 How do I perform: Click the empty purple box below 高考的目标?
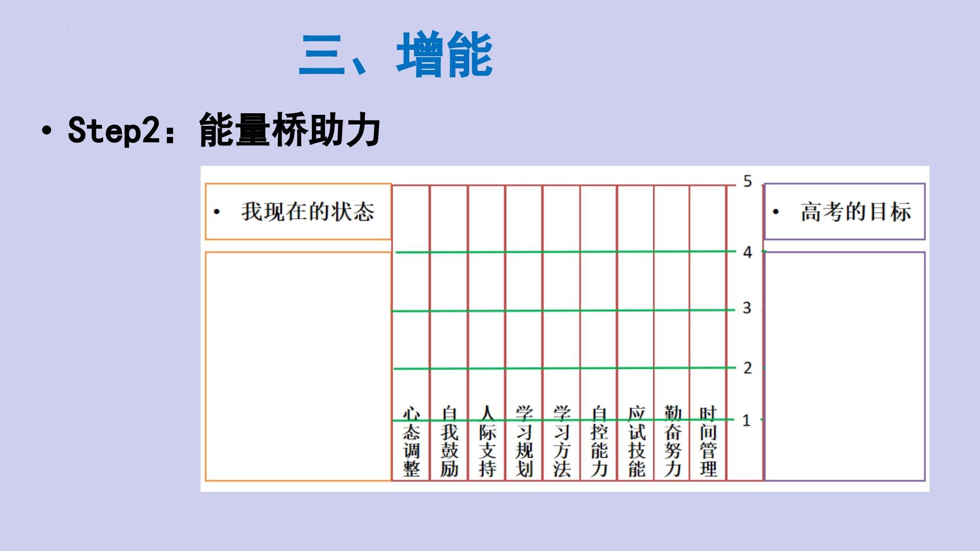[x=844, y=366]
